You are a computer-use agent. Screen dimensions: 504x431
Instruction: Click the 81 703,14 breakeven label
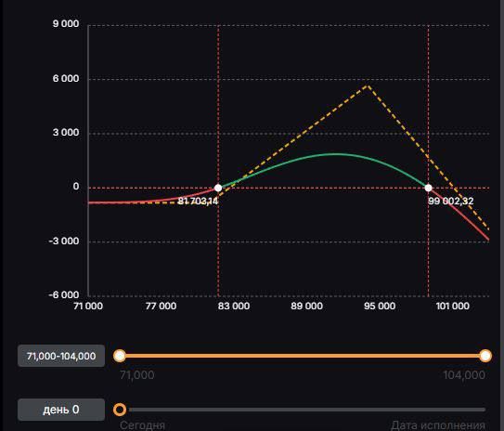coord(198,201)
